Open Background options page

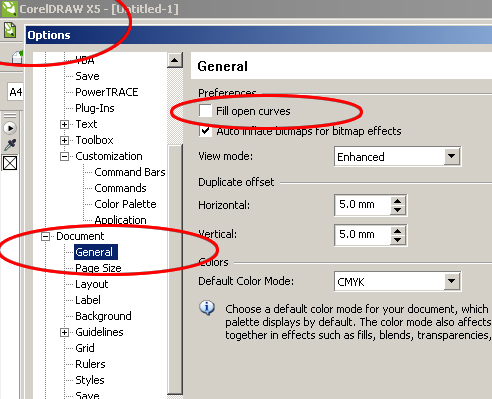(103, 316)
